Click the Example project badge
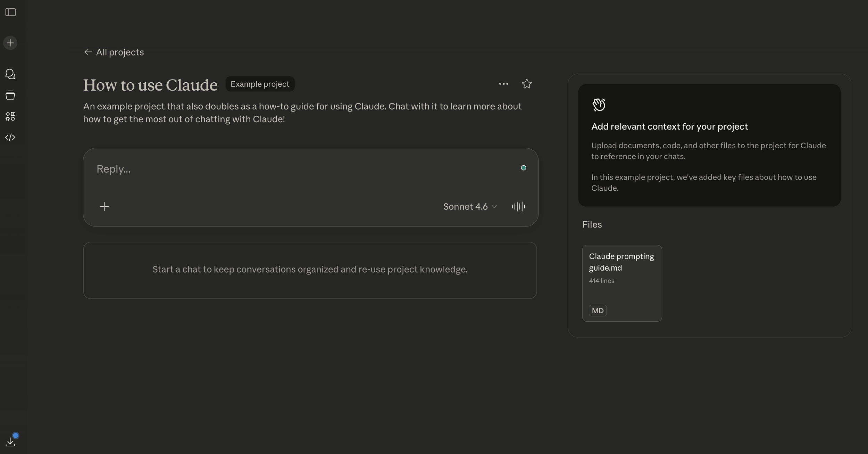Image resolution: width=868 pixels, height=454 pixels. point(260,84)
